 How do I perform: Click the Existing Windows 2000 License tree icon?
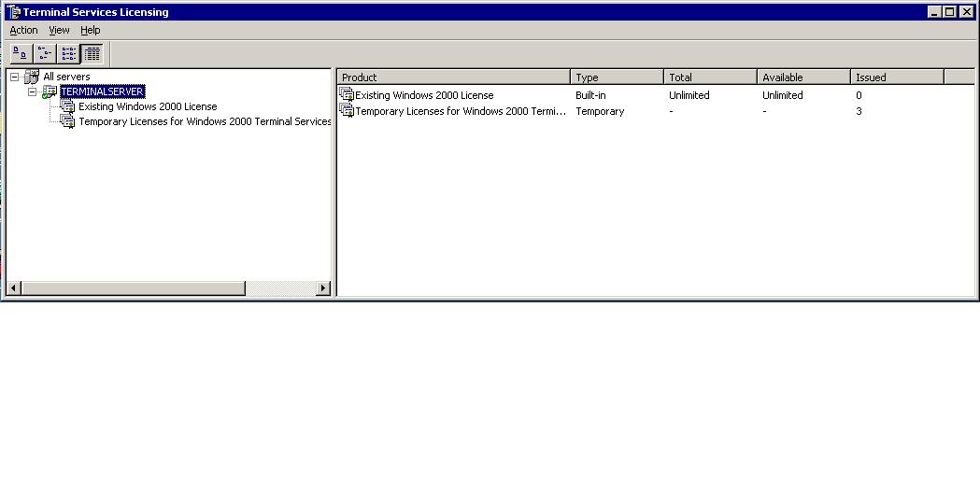[x=67, y=106]
